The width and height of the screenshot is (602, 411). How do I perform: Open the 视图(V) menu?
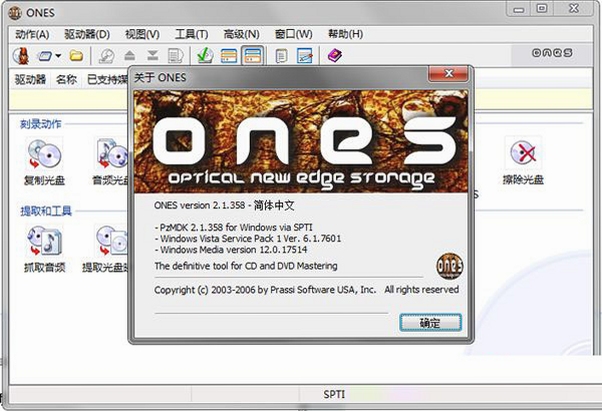(x=142, y=34)
